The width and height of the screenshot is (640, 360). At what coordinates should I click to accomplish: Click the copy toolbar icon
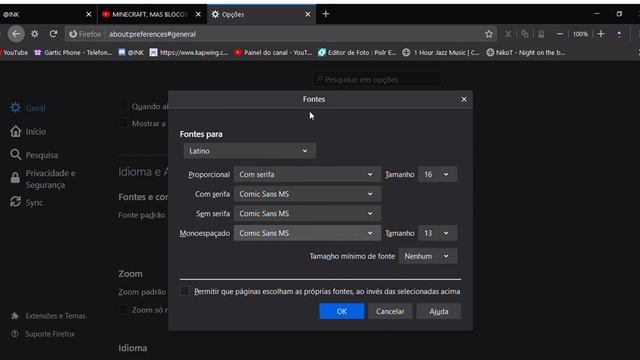[525, 34]
